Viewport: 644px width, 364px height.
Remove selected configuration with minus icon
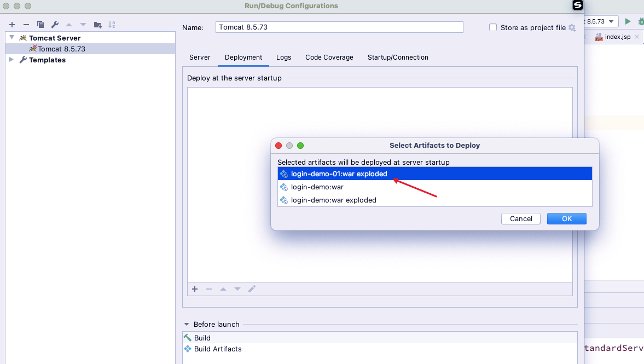(26, 25)
